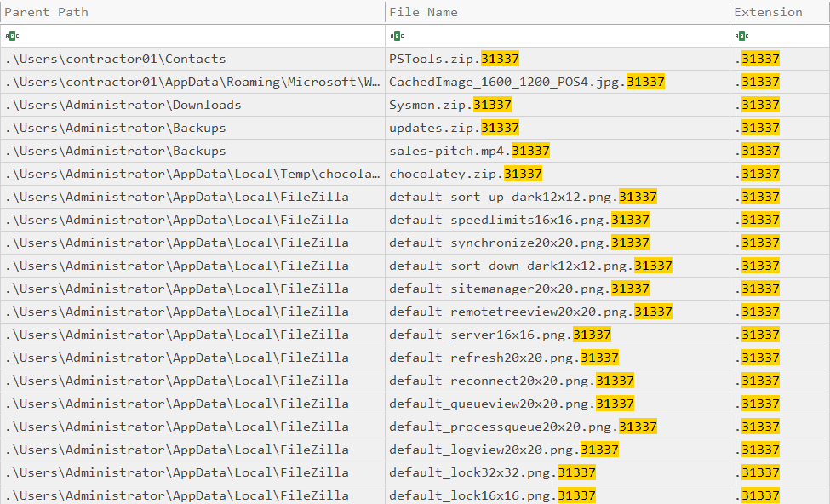Open filter operator icon in Parent Path column
The width and height of the screenshot is (830, 504).
click(12, 36)
